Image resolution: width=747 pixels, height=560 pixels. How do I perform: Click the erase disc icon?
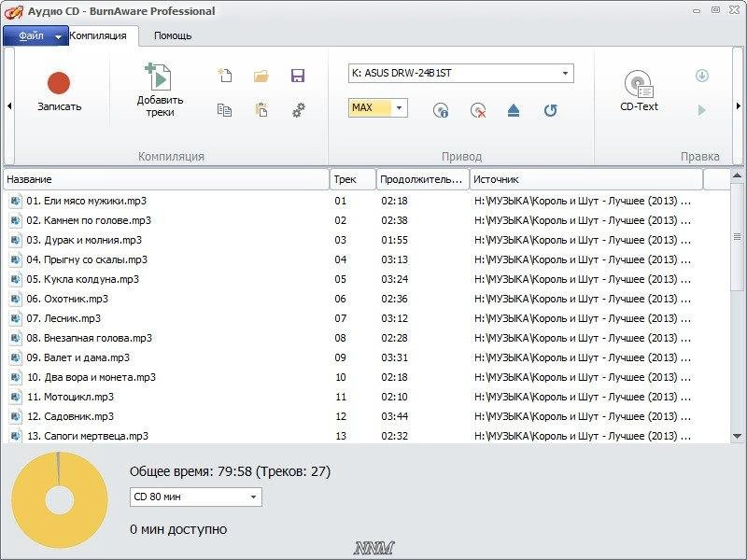(x=478, y=110)
